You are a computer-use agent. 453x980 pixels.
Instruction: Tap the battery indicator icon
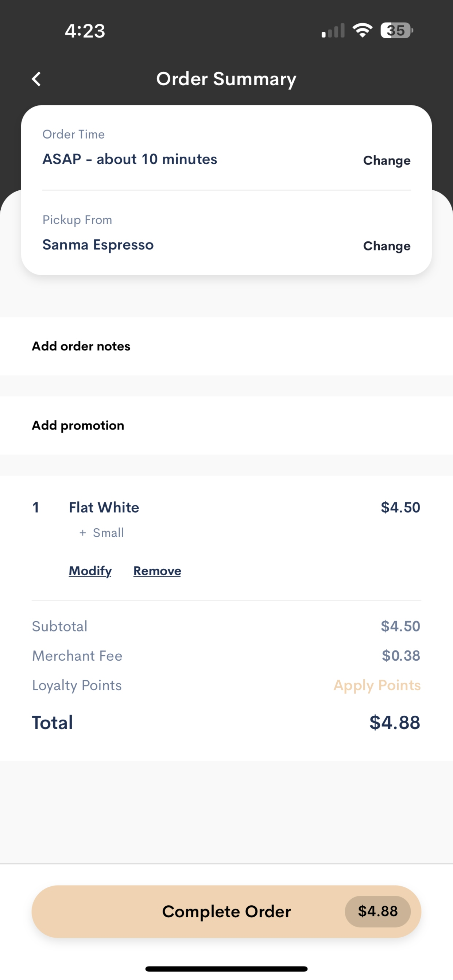397,30
